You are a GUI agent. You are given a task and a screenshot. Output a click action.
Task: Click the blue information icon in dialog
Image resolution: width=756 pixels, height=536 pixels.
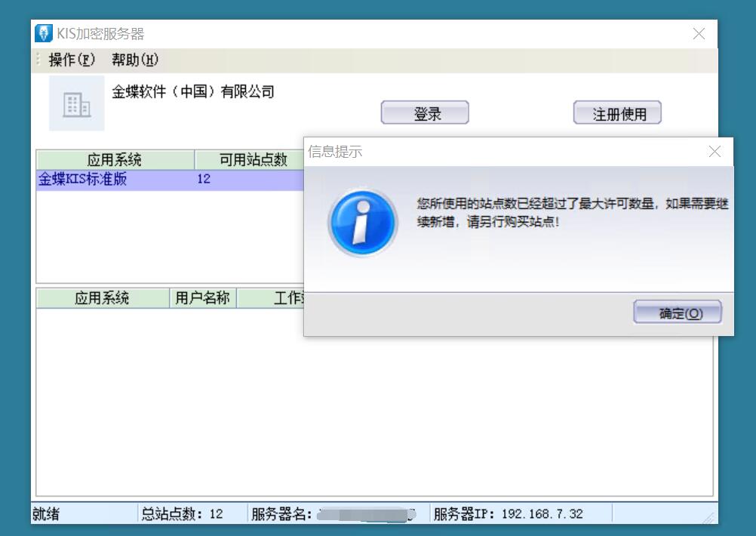click(x=363, y=223)
